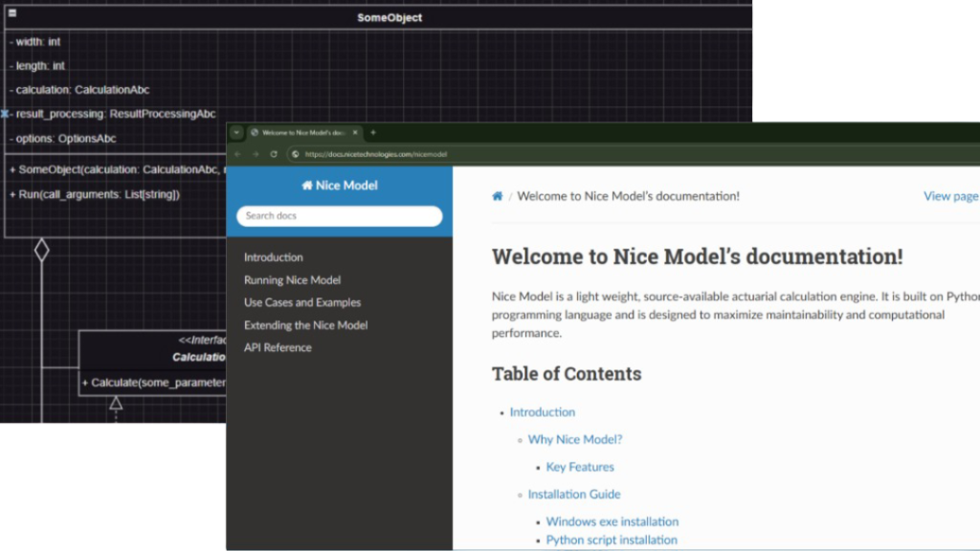Reload the documentation page

pos(274,154)
